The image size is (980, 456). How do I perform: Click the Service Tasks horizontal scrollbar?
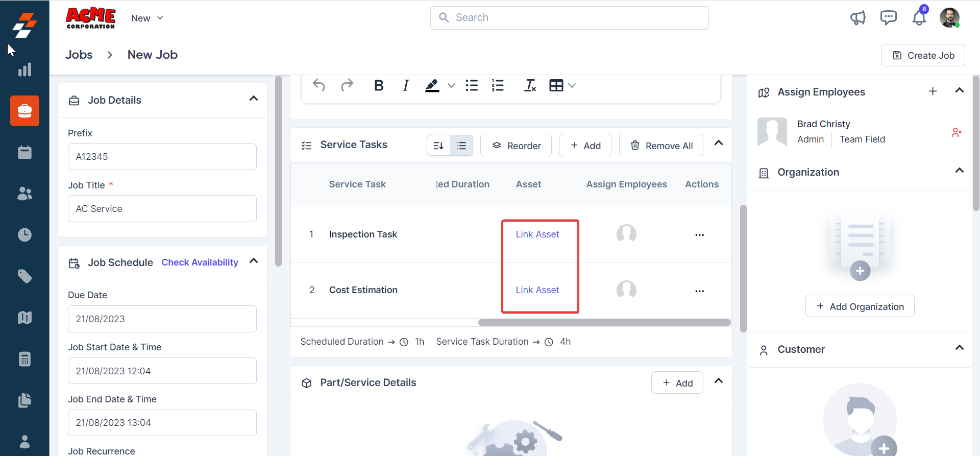point(604,322)
